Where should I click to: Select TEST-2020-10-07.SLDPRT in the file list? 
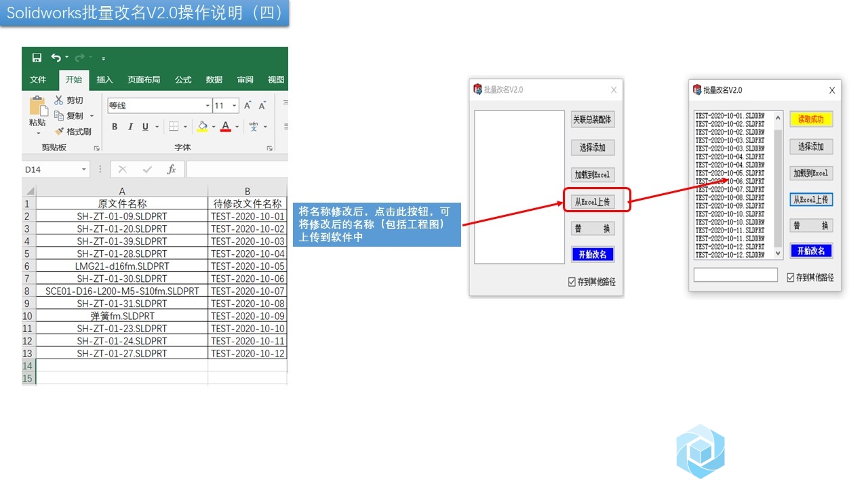730,189
